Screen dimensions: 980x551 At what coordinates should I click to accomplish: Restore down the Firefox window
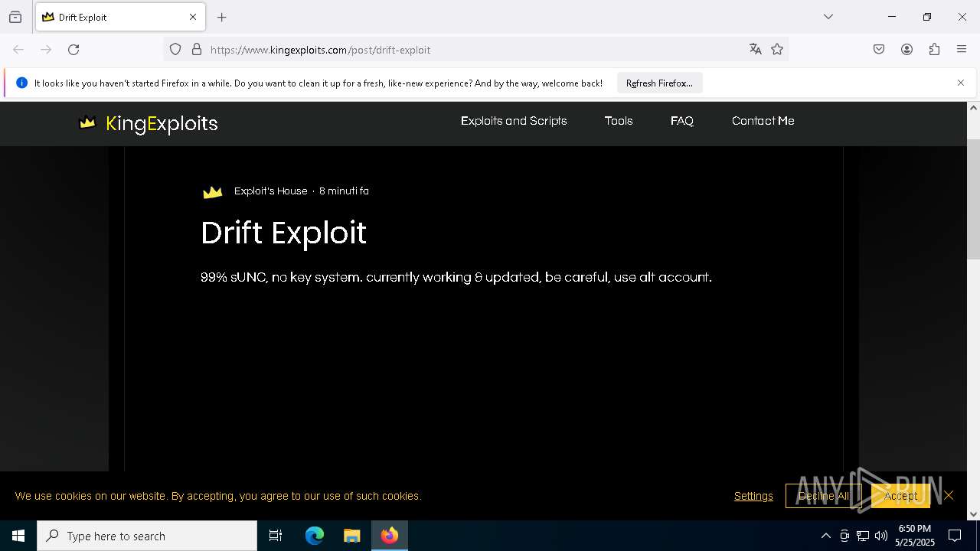pos(927,17)
